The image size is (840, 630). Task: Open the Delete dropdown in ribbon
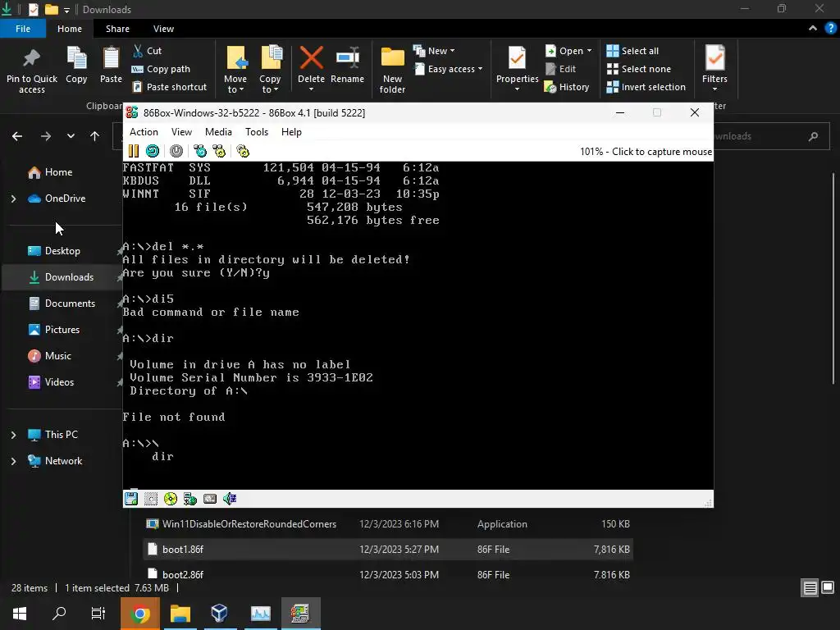pyautogui.click(x=311, y=89)
